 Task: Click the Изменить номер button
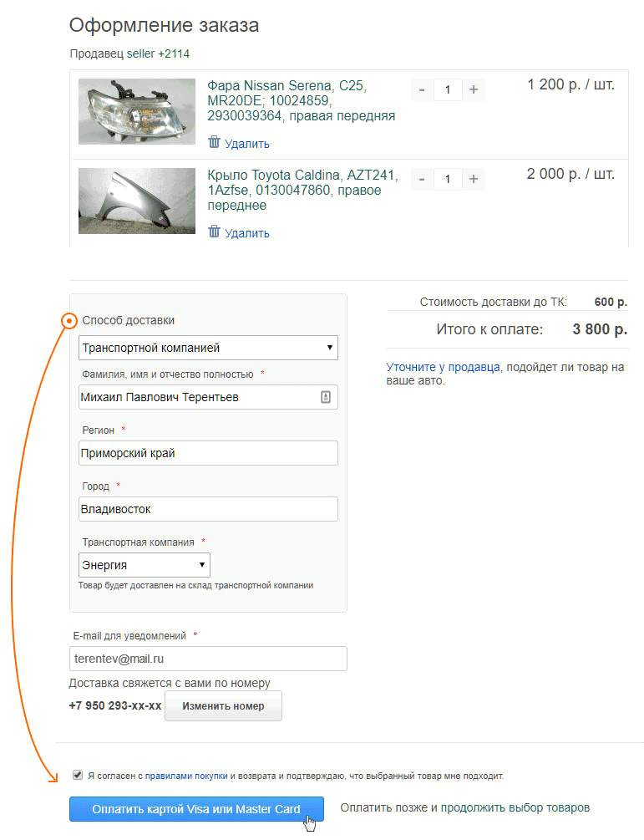(223, 705)
